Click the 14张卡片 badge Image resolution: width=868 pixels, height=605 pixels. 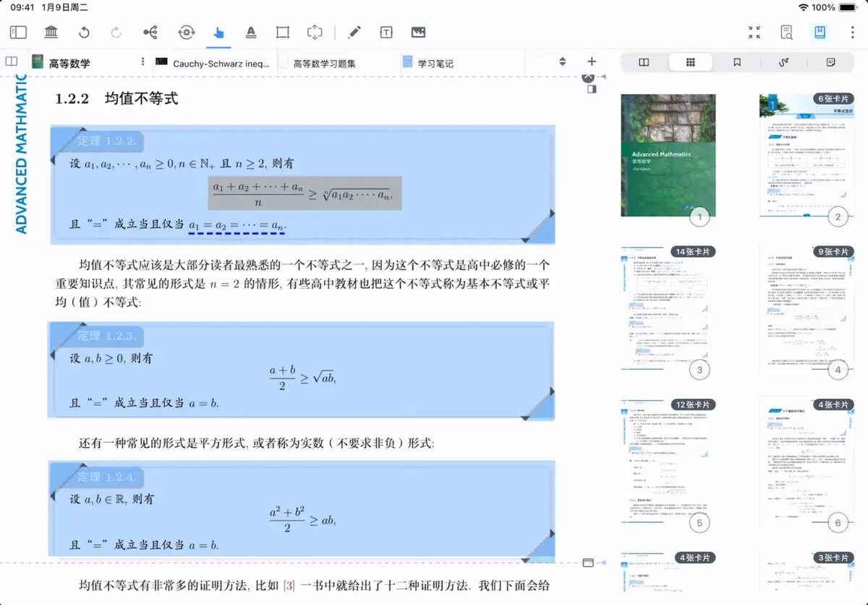(x=693, y=252)
